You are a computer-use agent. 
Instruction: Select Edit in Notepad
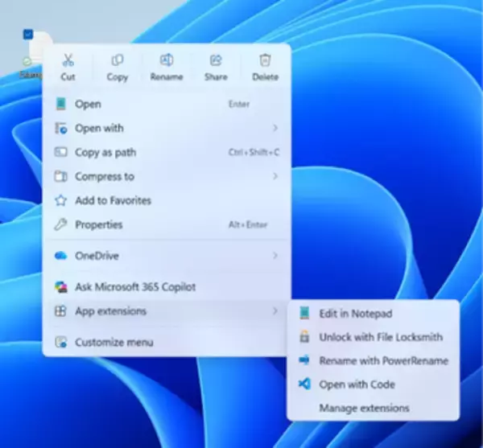tap(374, 314)
